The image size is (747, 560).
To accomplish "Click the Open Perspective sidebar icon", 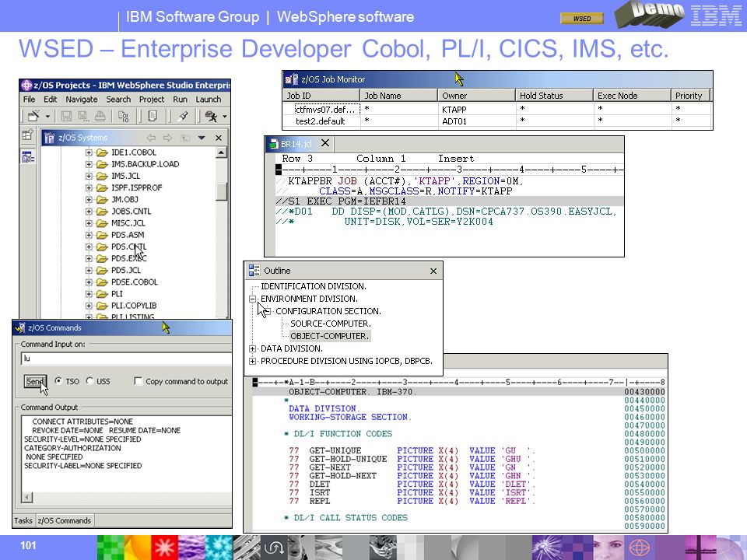I will click(28, 135).
